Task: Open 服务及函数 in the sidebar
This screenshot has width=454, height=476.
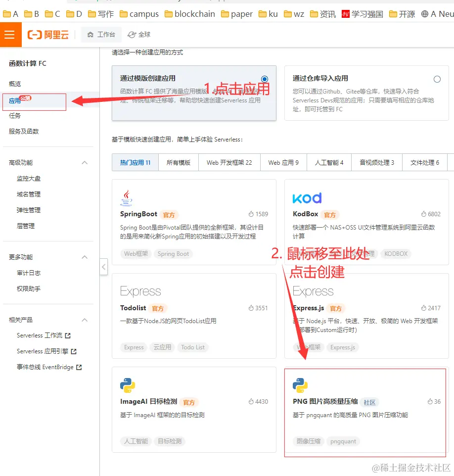Action: [24, 132]
